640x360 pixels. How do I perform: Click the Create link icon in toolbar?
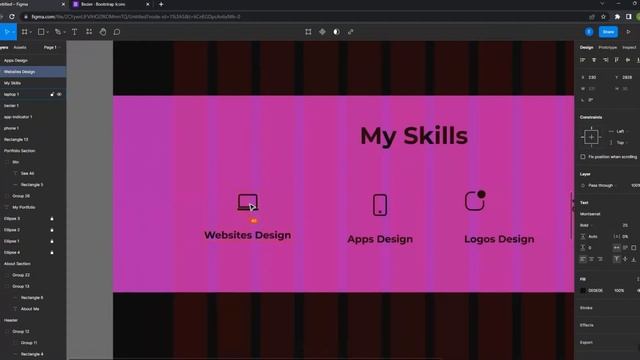(x=351, y=32)
